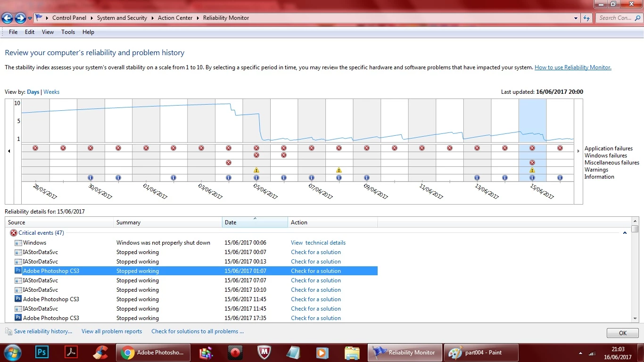The height and width of the screenshot is (362, 644).
Task: Click the Photoshop icon in the 17:35 row
Action: point(18,318)
